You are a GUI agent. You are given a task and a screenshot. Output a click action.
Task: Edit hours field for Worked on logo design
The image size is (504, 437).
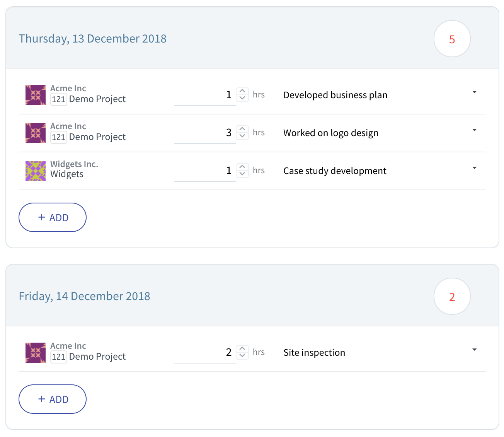[204, 133]
